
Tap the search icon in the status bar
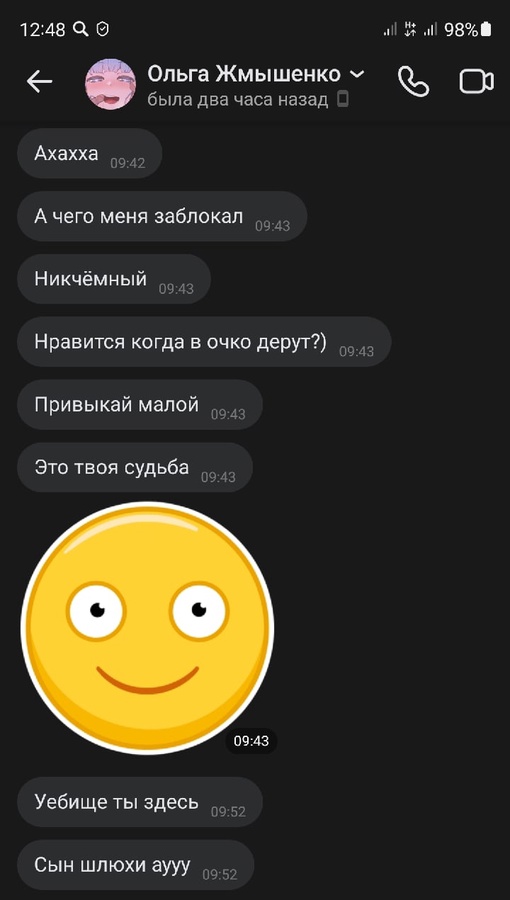(81, 29)
